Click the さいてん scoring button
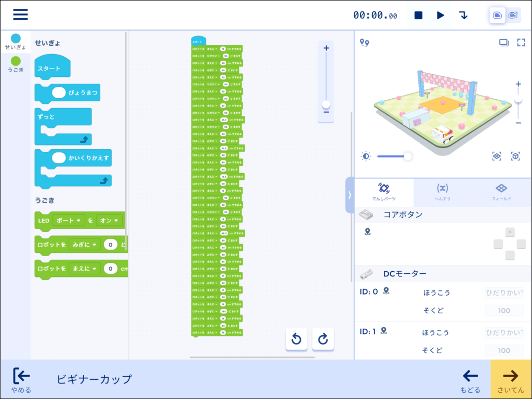Viewport: 532px width, 399px height. click(511, 380)
